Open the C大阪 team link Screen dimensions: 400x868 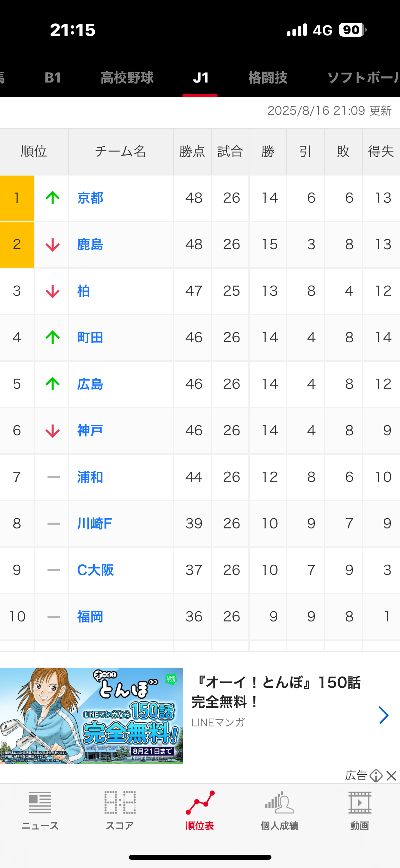(x=95, y=570)
